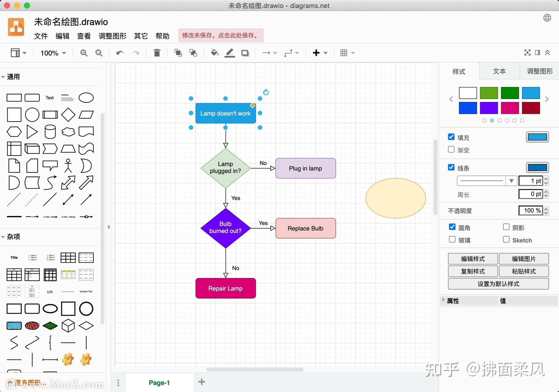Open fill color bucket tool
This screenshot has height=392, width=559.
(x=215, y=53)
